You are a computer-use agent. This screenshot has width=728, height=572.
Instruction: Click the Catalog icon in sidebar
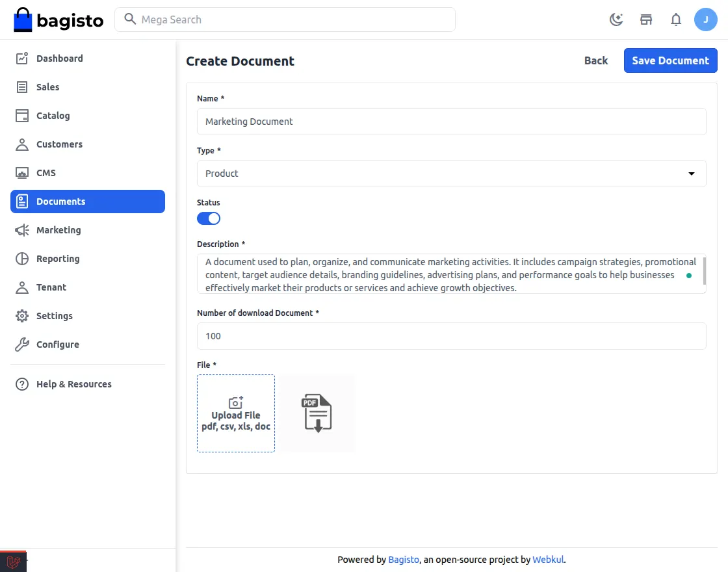[x=22, y=116]
